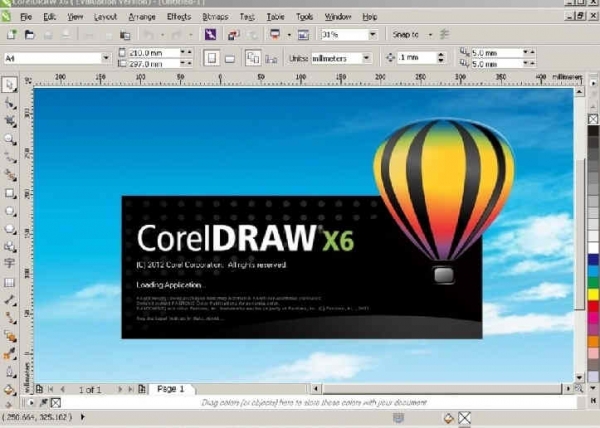600x428 pixels.
Task: Open the Tools menu
Action: [305, 17]
